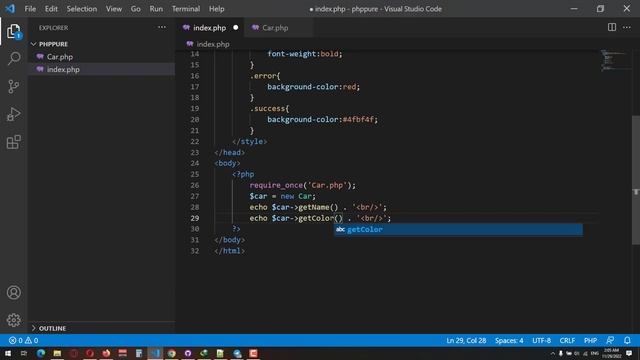Open Windows action center notification icon
Image resolution: width=640 pixels, height=360 pixels.
click(629, 353)
